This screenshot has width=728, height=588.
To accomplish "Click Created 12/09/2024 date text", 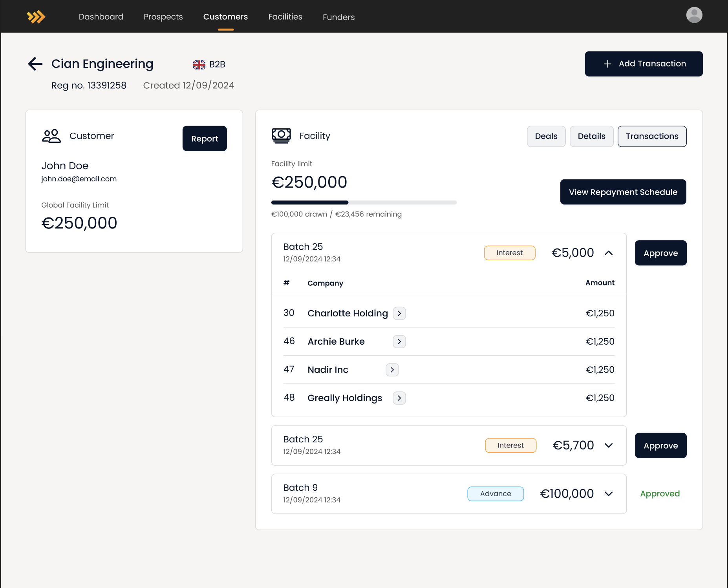I will 188,85.
